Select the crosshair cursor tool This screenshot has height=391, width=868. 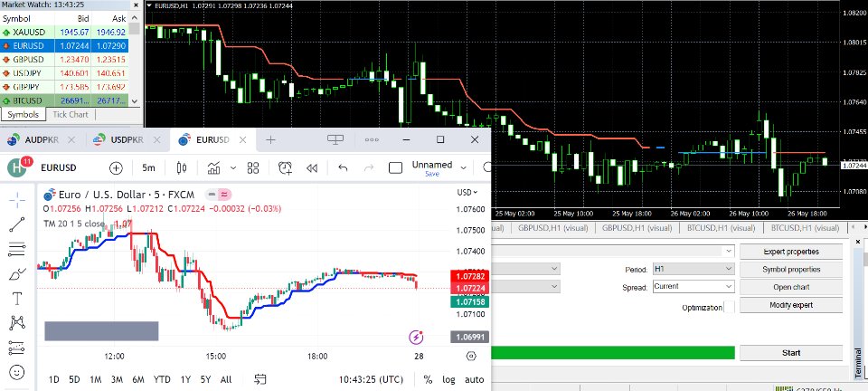(x=17, y=200)
